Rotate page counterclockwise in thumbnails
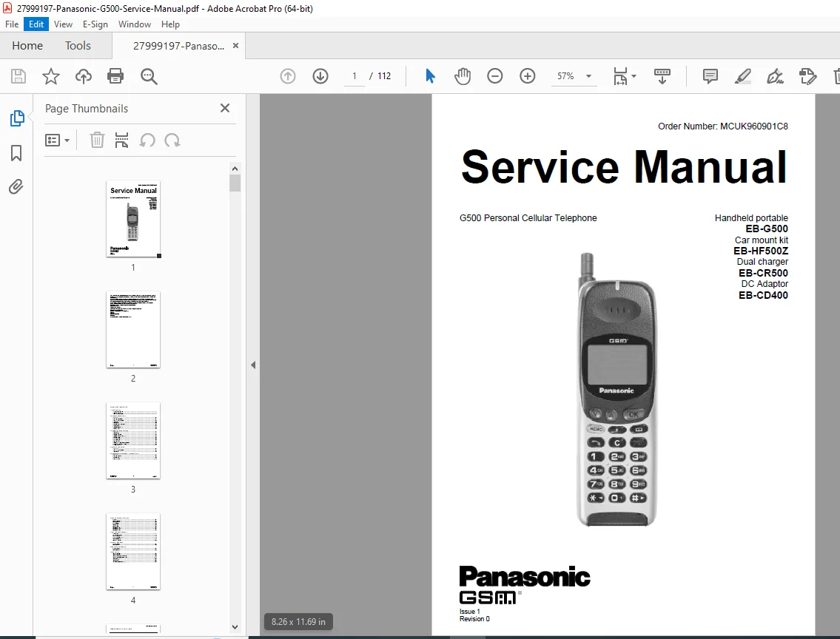840x639 pixels. (x=147, y=141)
